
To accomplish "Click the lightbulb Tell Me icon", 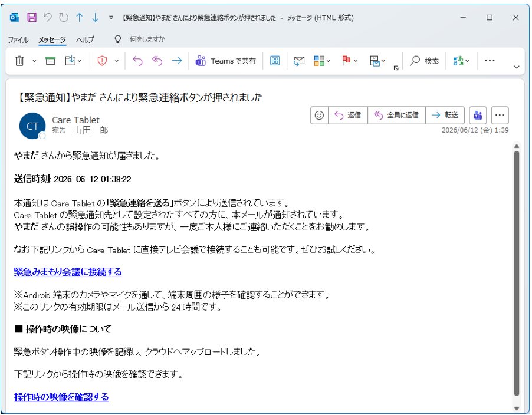I will [117, 39].
